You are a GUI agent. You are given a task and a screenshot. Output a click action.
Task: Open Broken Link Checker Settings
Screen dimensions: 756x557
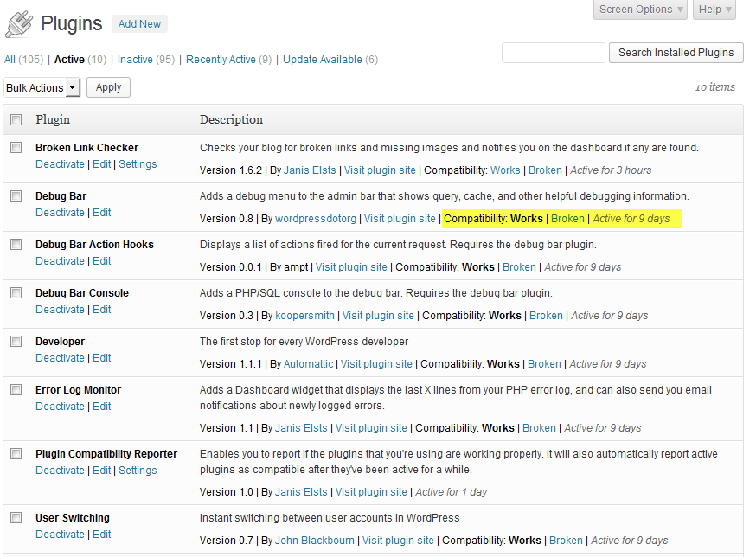click(138, 164)
